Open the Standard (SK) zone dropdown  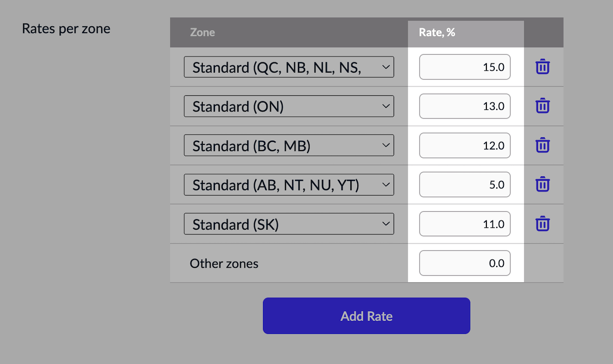pyautogui.click(x=289, y=224)
